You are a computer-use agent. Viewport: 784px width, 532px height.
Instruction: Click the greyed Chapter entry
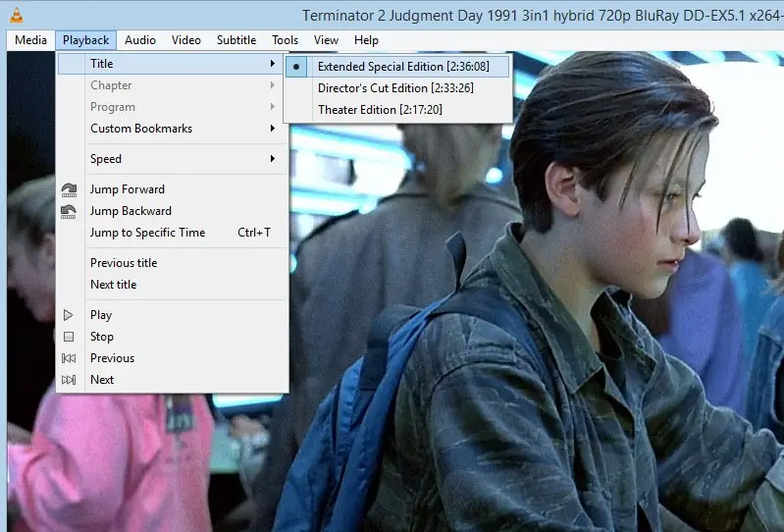coord(173,85)
